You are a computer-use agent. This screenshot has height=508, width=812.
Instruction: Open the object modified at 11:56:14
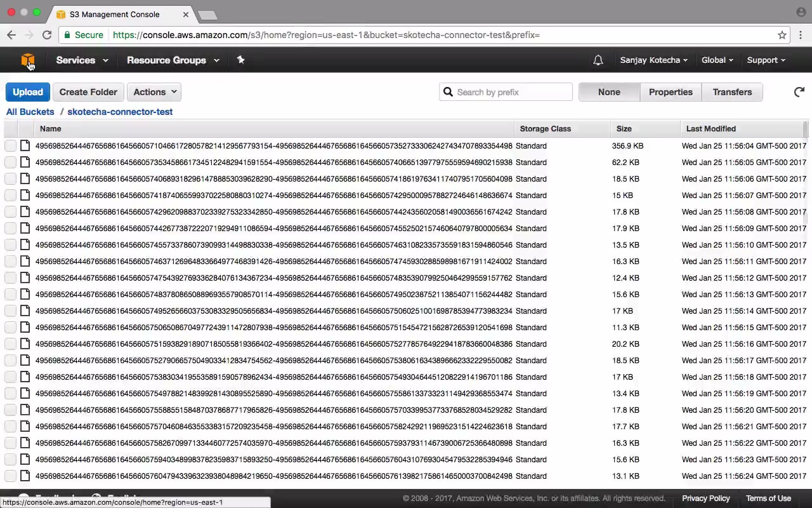273,311
